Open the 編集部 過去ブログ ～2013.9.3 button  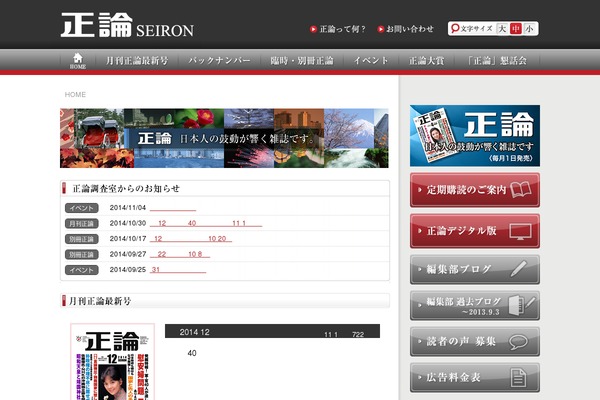[x=475, y=305]
